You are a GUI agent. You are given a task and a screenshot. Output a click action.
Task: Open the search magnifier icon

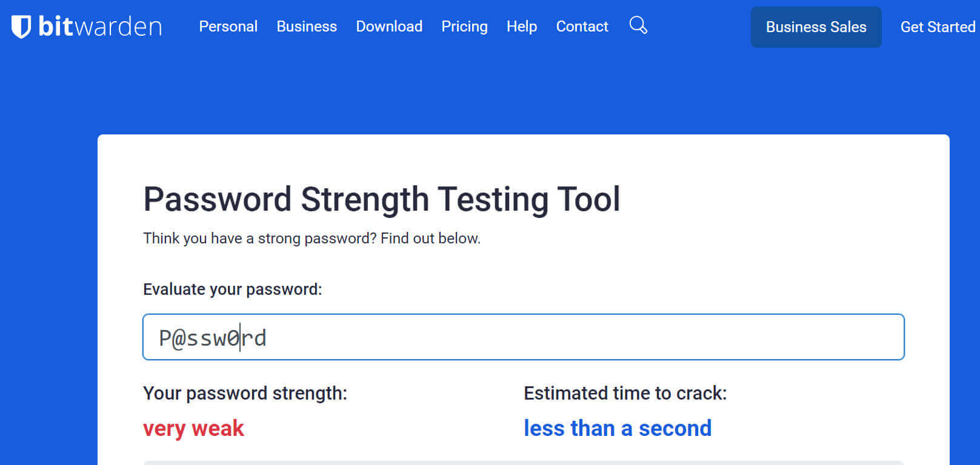click(638, 25)
